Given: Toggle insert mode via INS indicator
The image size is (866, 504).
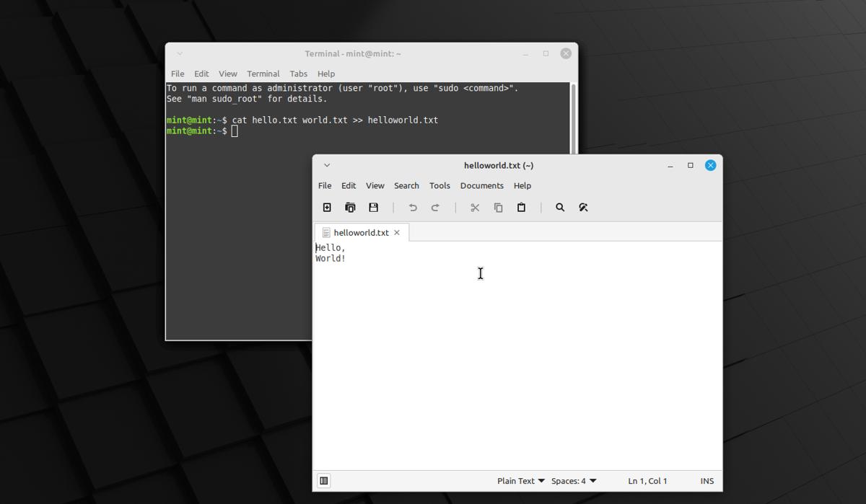Looking at the screenshot, I should click(707, 480).
